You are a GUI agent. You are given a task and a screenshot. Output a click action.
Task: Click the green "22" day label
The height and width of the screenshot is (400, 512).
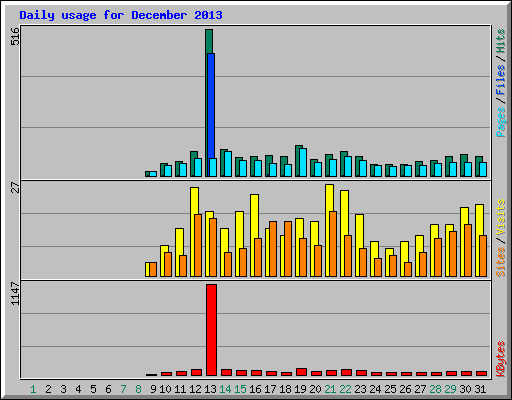coord(345,389)
